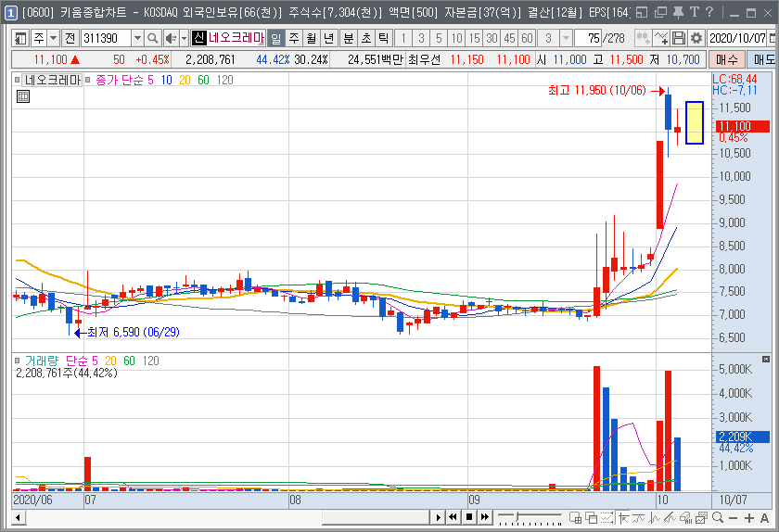Select the 초 second period toggle

pyautogui.click(x=366, y=38)
